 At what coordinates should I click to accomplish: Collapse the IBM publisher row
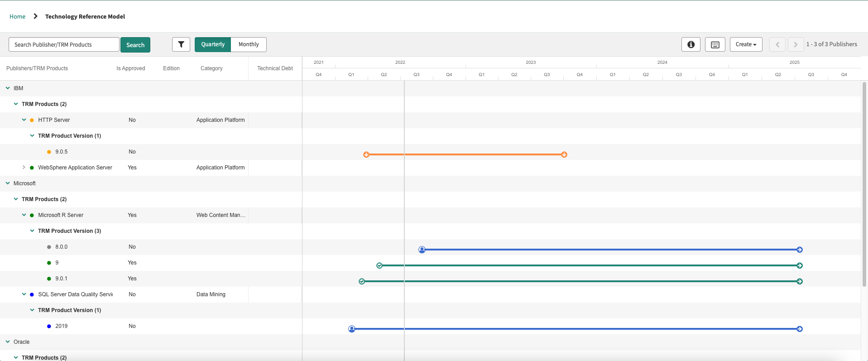(8, 88)
